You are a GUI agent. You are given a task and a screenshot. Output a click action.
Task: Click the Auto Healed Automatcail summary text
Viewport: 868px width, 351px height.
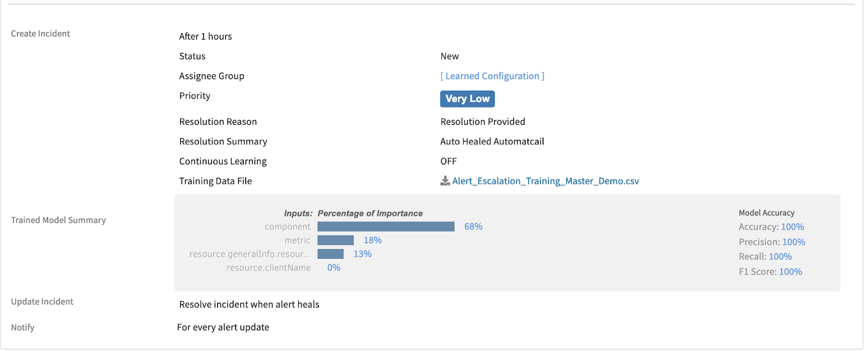(492, 142)
